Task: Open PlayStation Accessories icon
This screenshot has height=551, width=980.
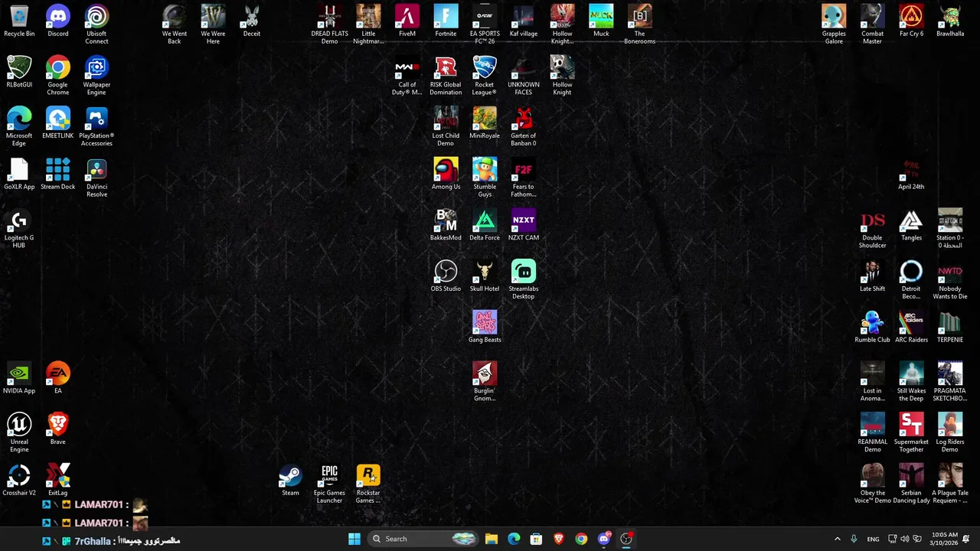Action: [96, 126]
